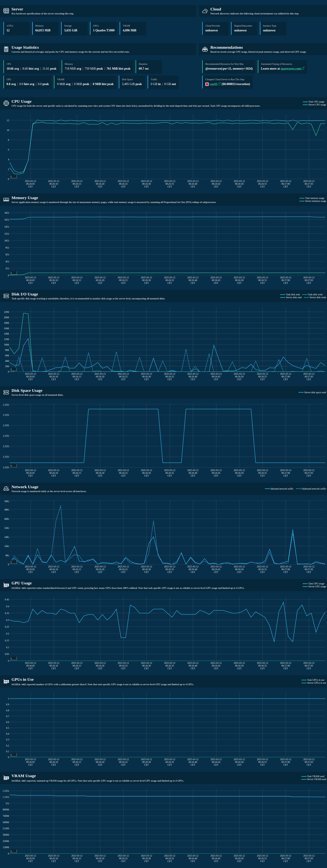327x868 pixels.
Task: Click the range button 1 in Disk Space chart
Action: (13, 466)
